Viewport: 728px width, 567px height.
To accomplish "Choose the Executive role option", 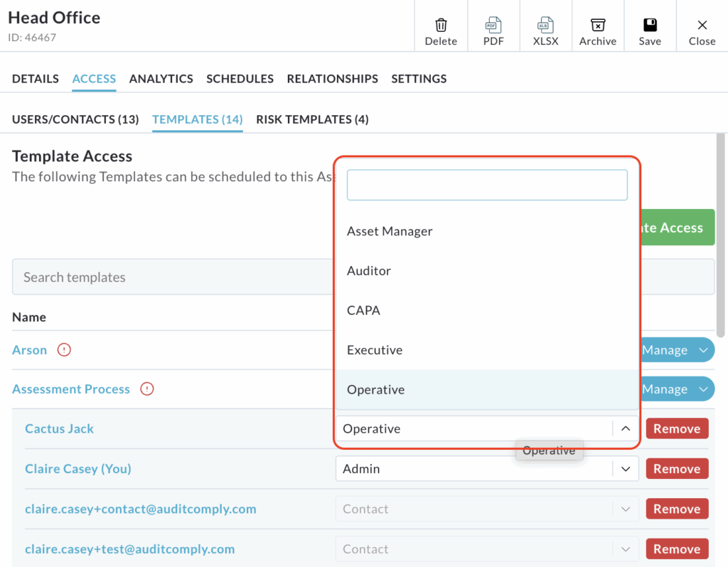I will (375, 350).
